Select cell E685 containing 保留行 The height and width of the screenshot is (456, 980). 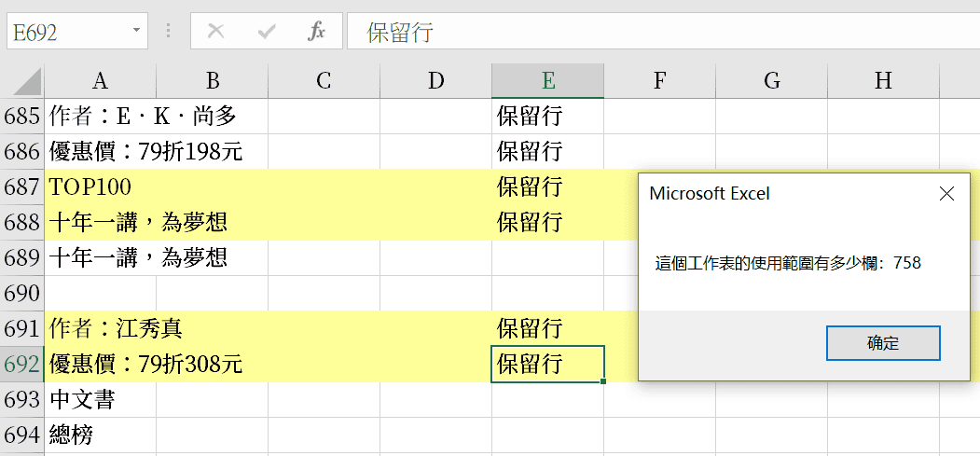[x=547, y=117]
